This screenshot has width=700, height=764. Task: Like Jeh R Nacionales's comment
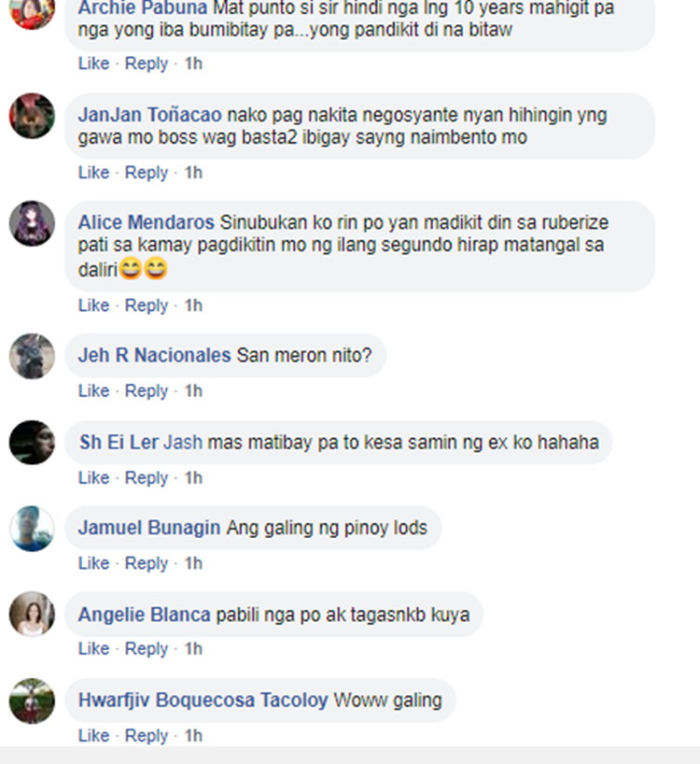[94, 390]
